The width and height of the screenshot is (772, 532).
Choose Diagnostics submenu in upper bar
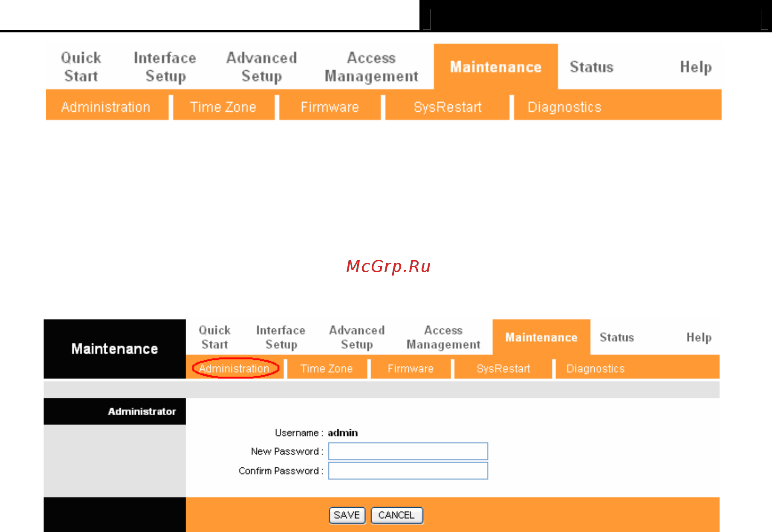click(564, 107)
